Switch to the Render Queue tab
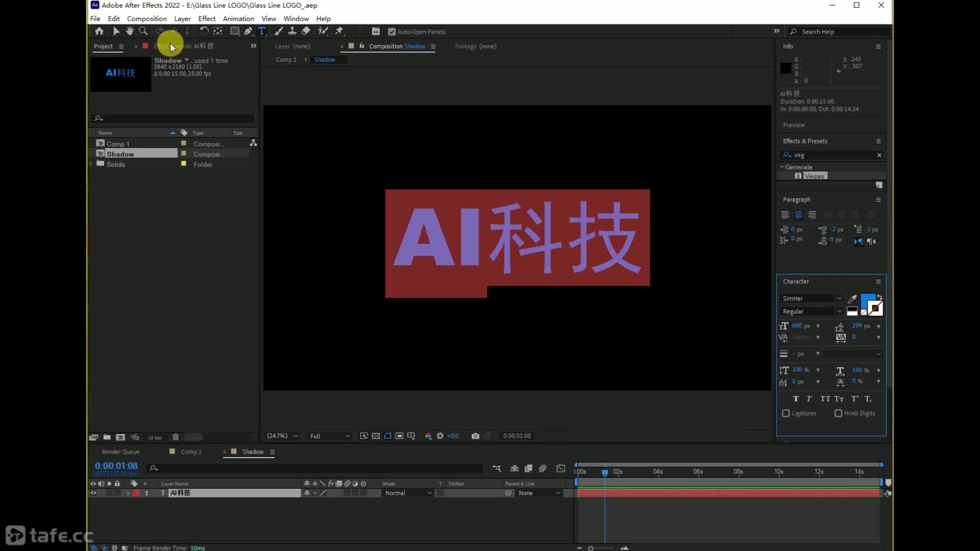The width and height of the screenshot is (980, 551). tap(120, 452)
